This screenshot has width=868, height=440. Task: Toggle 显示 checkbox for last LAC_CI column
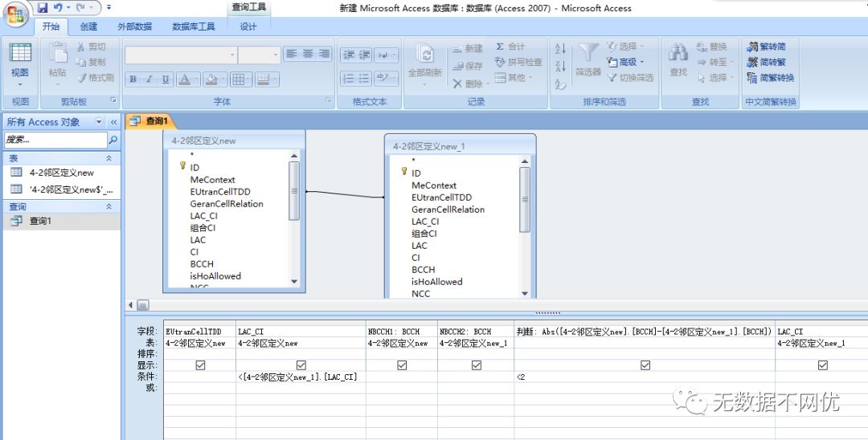pyautogui.click(x=823, y=365)
